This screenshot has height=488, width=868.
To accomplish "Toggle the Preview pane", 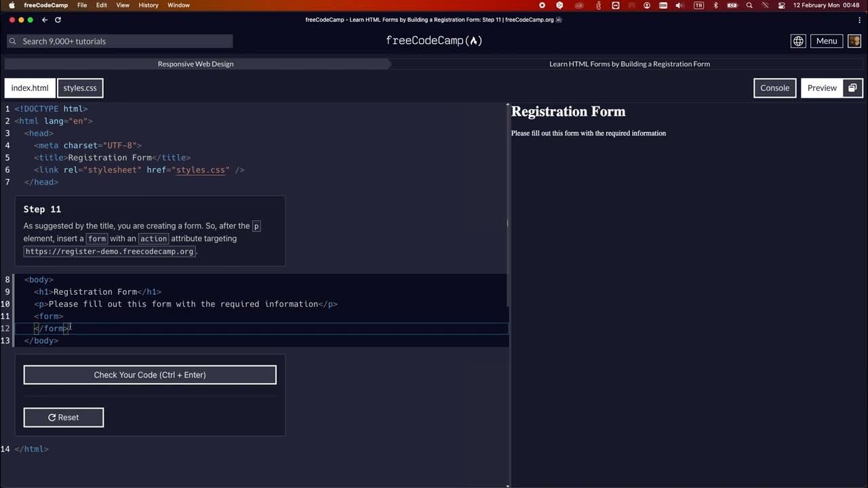I will pos(822,88).
